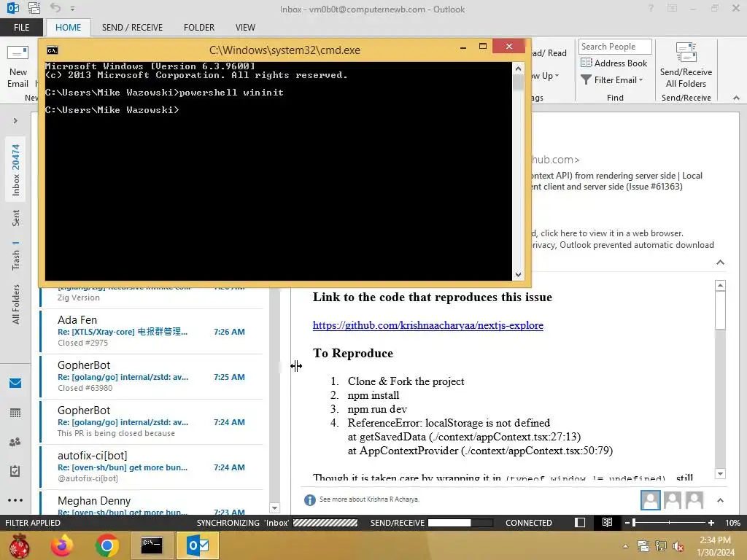Open the Address Book
Screen dimensions: 747x560
614,63
